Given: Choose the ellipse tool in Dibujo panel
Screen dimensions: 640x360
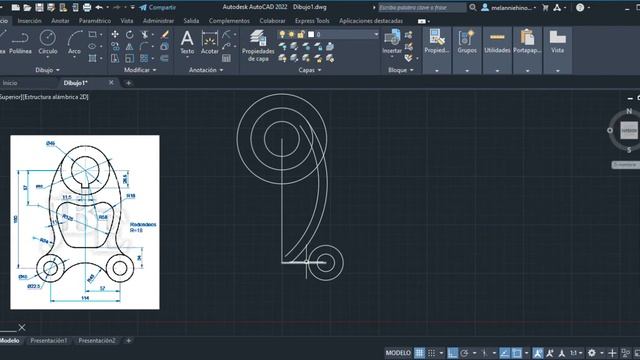Looking at the screenshot, I should [x=93, y=46].
